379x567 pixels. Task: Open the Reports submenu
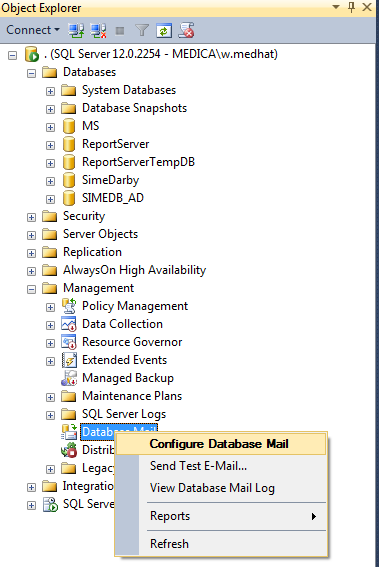(220, 516)
